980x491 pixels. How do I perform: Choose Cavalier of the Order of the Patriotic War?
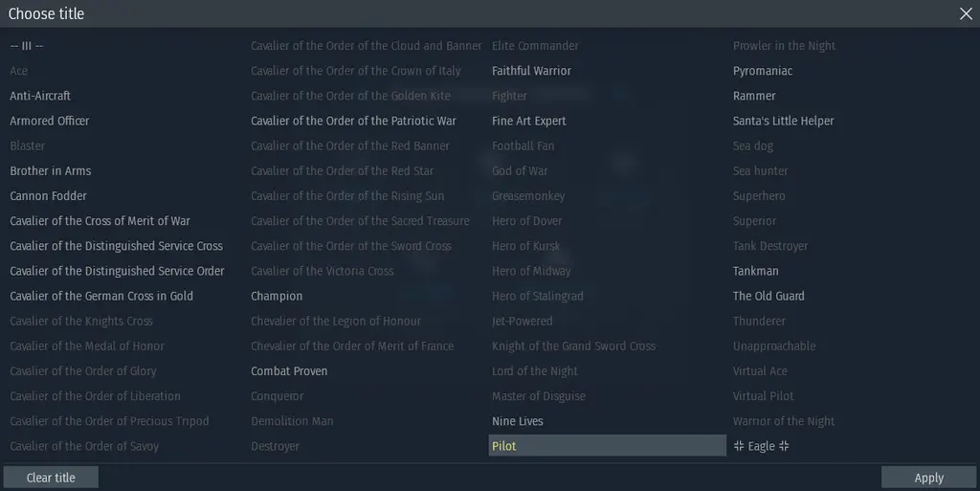tap(353, 121)
